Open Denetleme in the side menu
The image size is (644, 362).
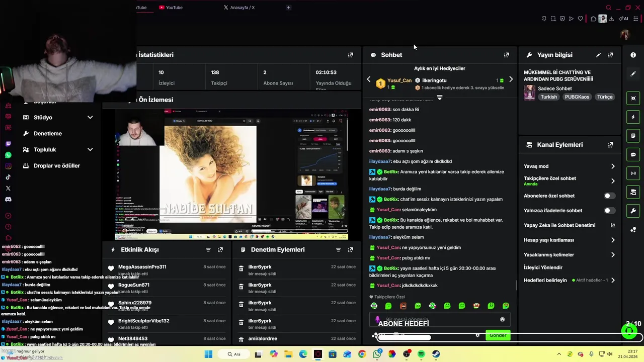click(x=48, y=133)
